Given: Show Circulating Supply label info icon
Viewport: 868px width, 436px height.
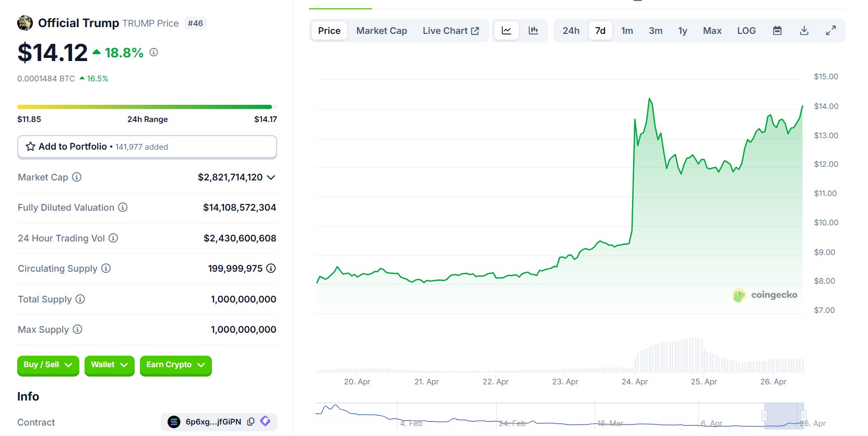Looking at the screenshot, I should click(106, 268).
